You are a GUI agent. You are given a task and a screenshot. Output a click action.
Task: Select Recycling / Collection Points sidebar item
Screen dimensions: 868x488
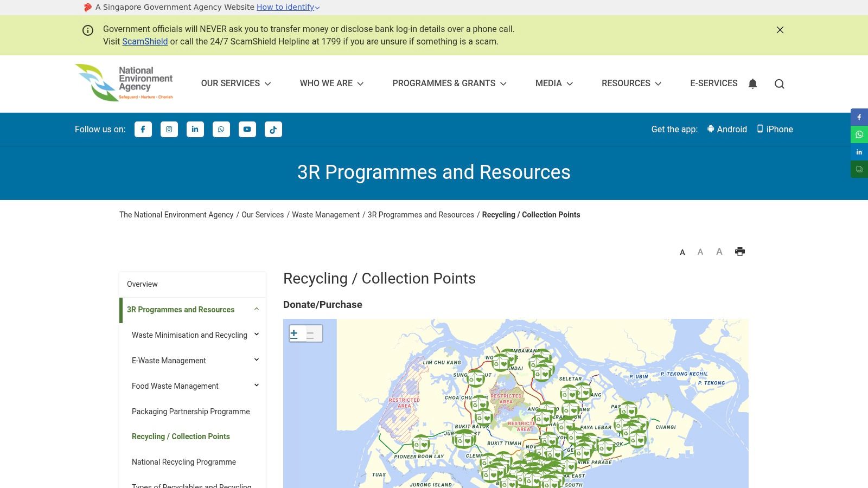181,436
